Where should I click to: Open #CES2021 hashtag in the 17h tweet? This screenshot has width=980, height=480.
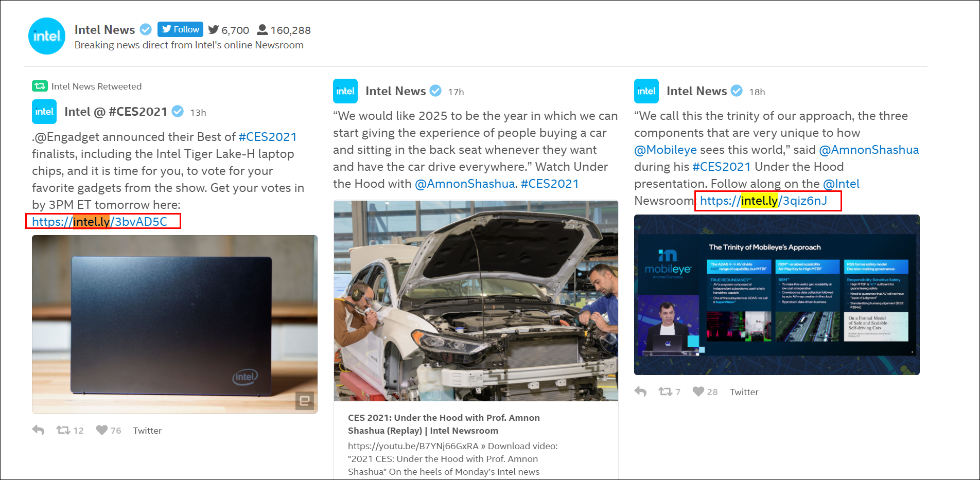click(x=550, y=184)
